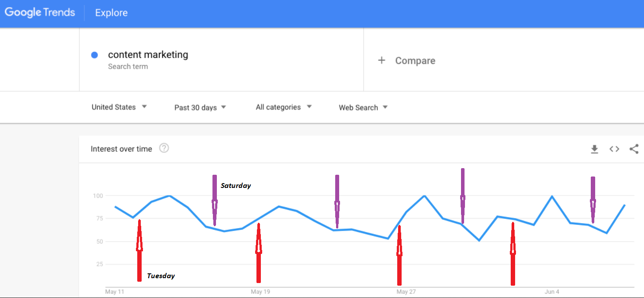Click the Interest over time heading
This screenshot has height=298, width=644.
click(121, 149)
